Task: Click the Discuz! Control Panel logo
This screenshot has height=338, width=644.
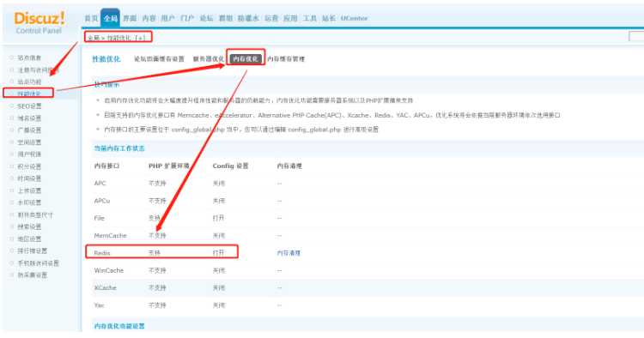Action: (39, 22)
